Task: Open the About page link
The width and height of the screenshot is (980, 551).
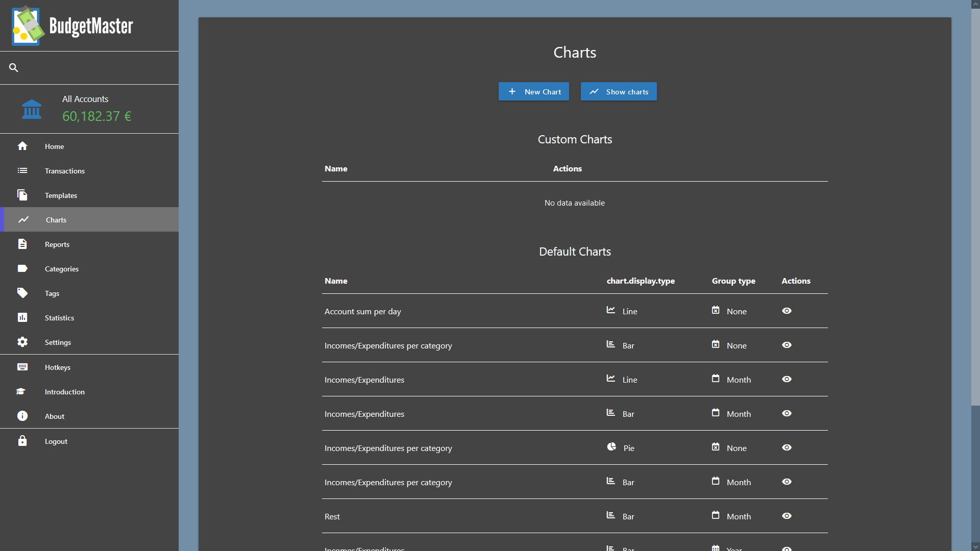Action: pos(89,416)
